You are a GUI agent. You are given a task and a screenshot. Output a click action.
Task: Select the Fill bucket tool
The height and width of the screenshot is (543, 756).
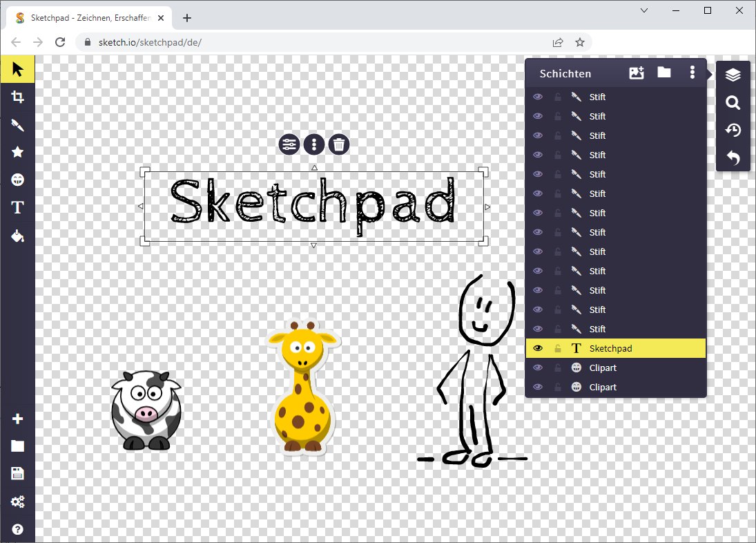(17, 236)
